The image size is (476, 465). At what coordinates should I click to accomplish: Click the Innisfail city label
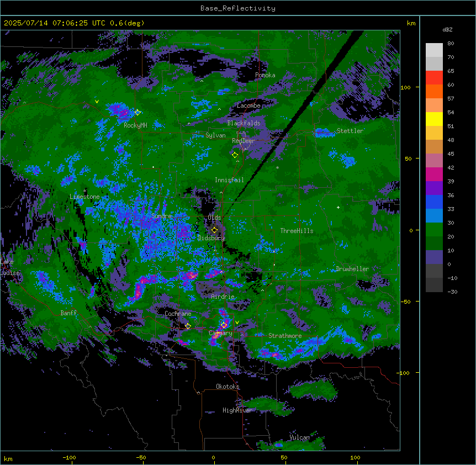pyautogui.click(x=229, y=180)
